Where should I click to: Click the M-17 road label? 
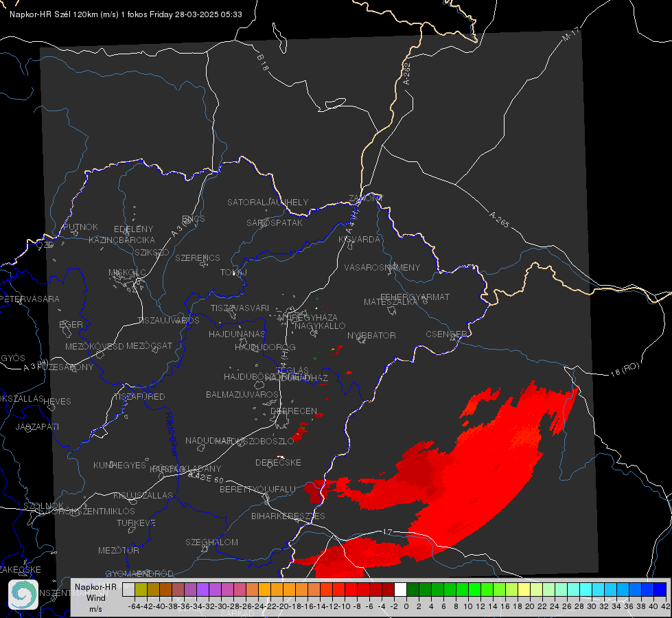click(x=570, y=34)
